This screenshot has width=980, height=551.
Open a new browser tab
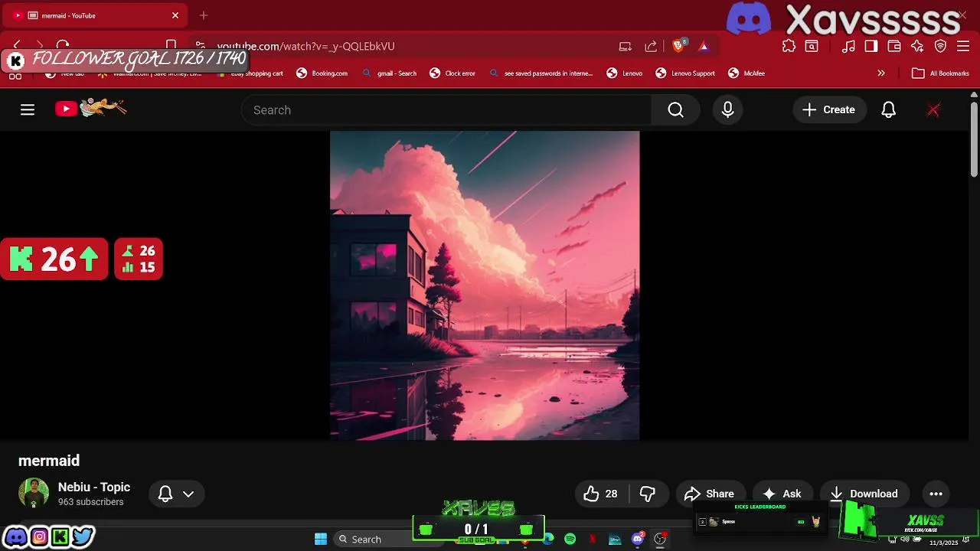(x=203, y=15)
